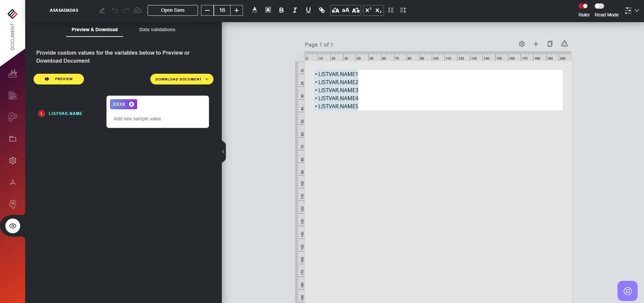Expand the editor settings sliders menu
The image size is (644, 303).
point(631,10)
